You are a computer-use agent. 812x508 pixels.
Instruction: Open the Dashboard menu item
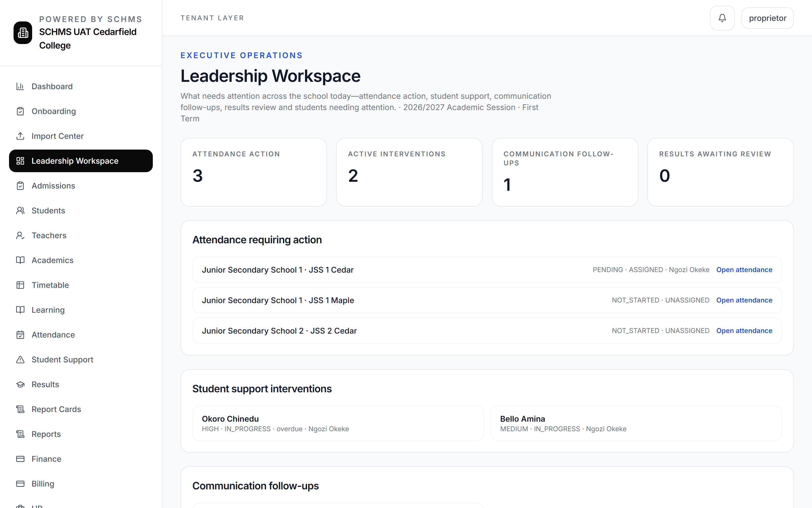pyautogui.click(x=81, y=86)
